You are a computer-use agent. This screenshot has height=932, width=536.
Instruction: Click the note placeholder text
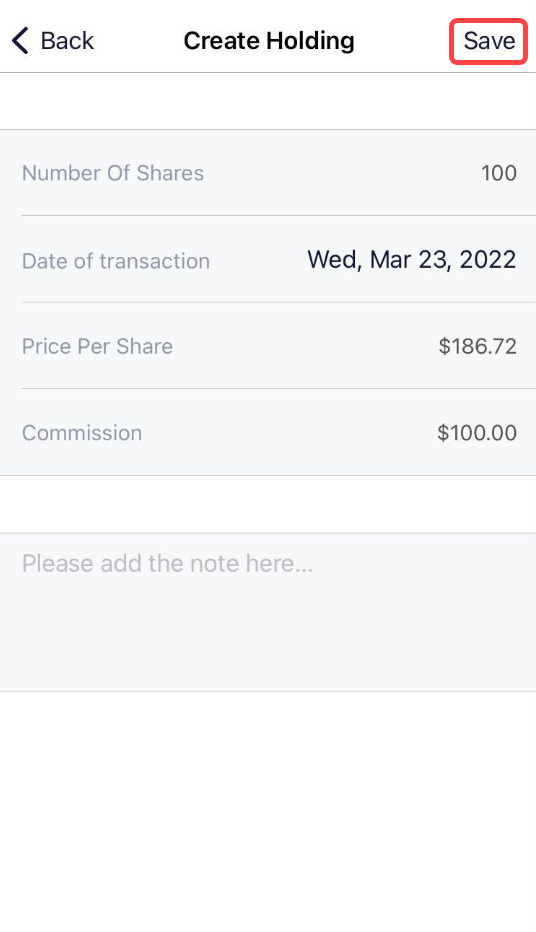167,563
